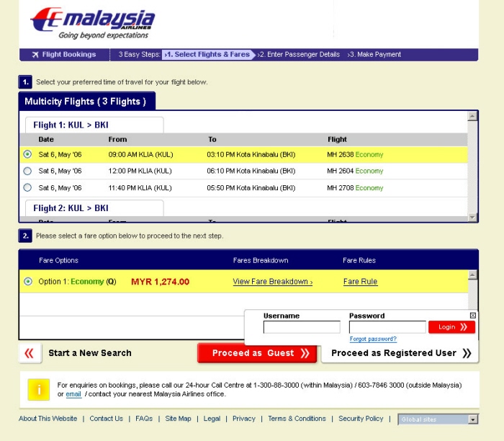This screenshot has width=504, height=441.
Task: Open Site Map footer link
Action: pos(178,419)
